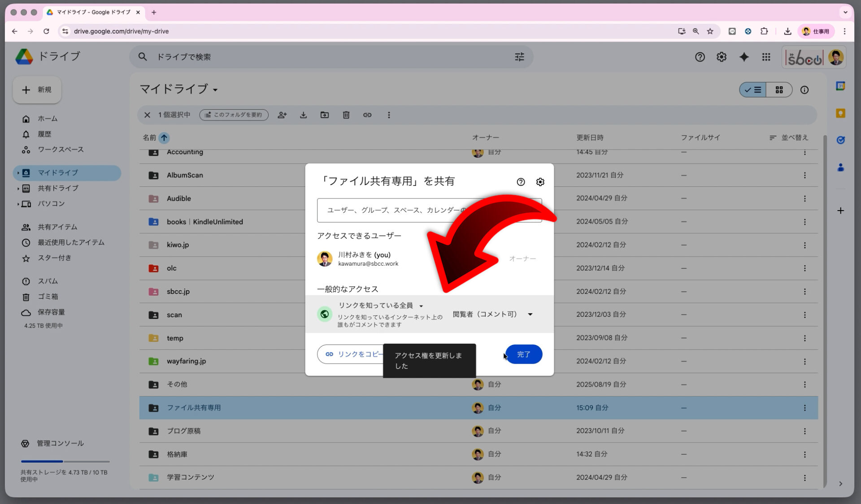
Task: Expand the パソコン sidebar section
Action: coord(18,204)
